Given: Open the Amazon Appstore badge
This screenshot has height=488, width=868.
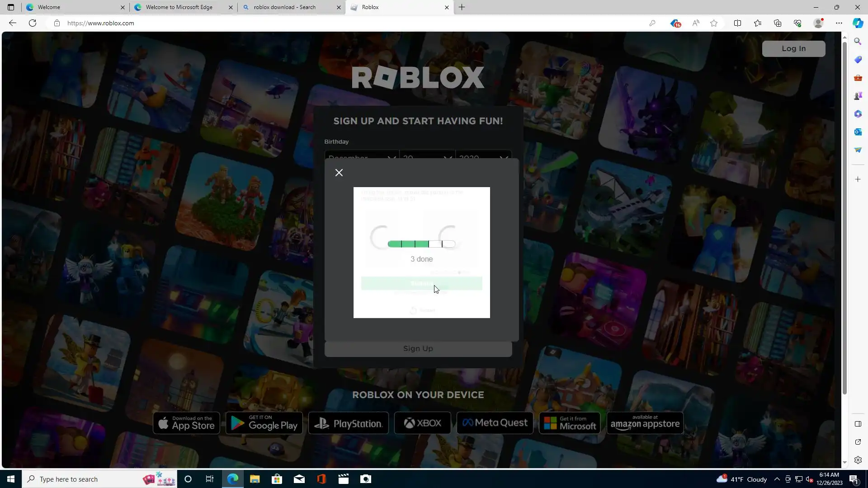Looking at the screenshot, I should click(x=645, y=423).
